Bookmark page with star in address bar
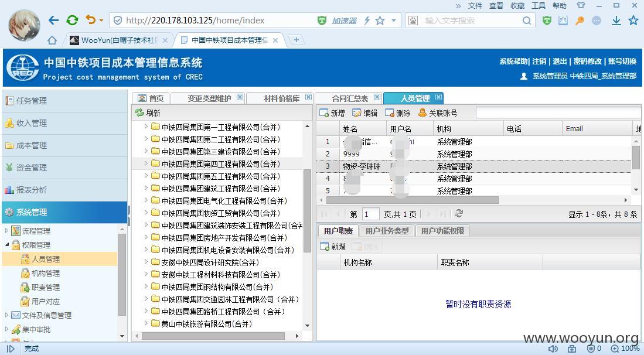This screenshot has width=644, height=355. (380, 21)
